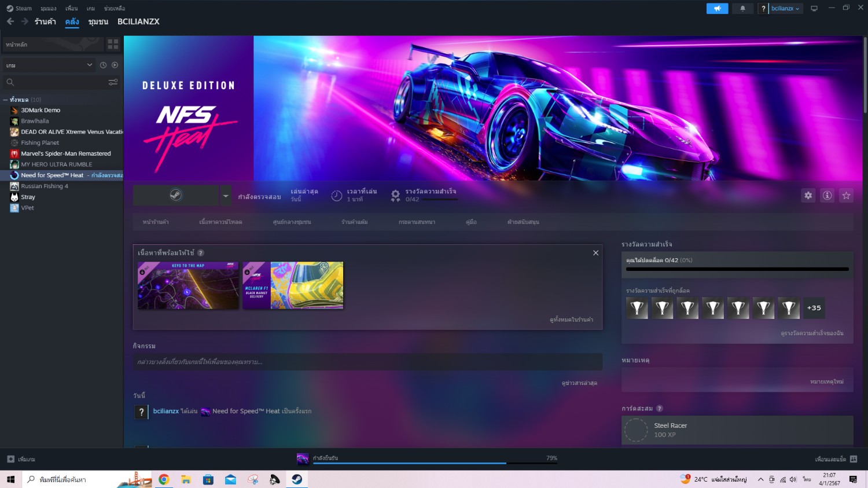868x488 pixels.
Task: Collapse the all games list section
Action: [5, 100]
